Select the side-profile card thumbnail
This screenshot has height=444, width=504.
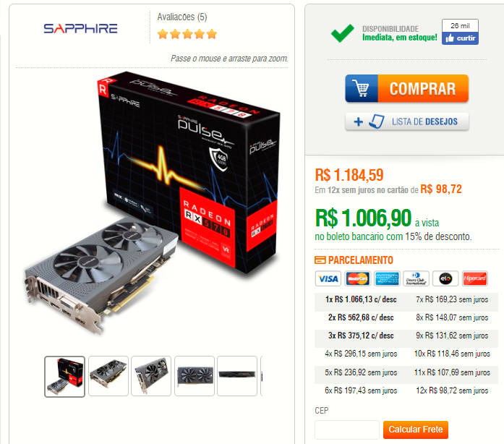[x=237, y=376]
